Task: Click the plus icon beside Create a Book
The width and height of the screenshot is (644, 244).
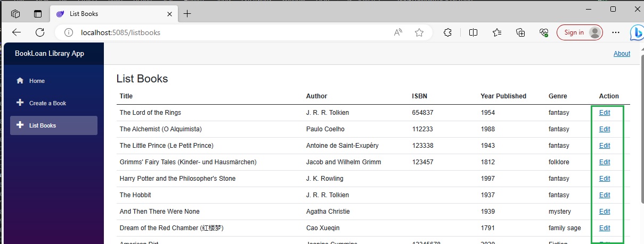Action: (x=20, y=103)
